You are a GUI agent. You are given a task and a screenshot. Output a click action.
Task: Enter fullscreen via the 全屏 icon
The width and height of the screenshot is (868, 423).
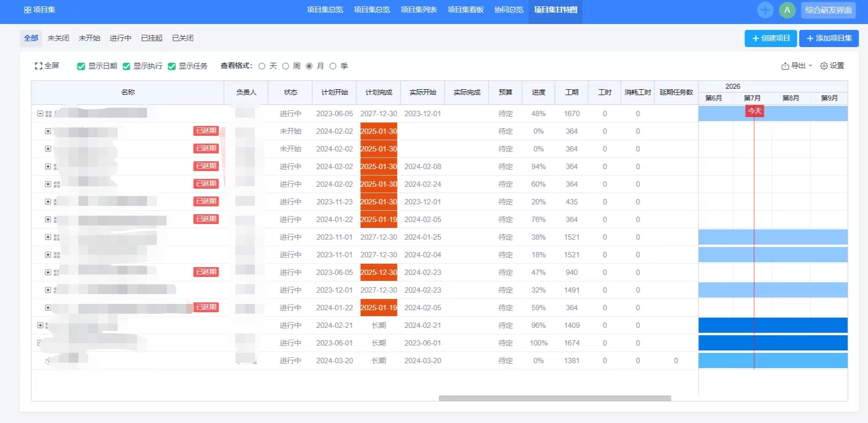(x=38, y=66)
